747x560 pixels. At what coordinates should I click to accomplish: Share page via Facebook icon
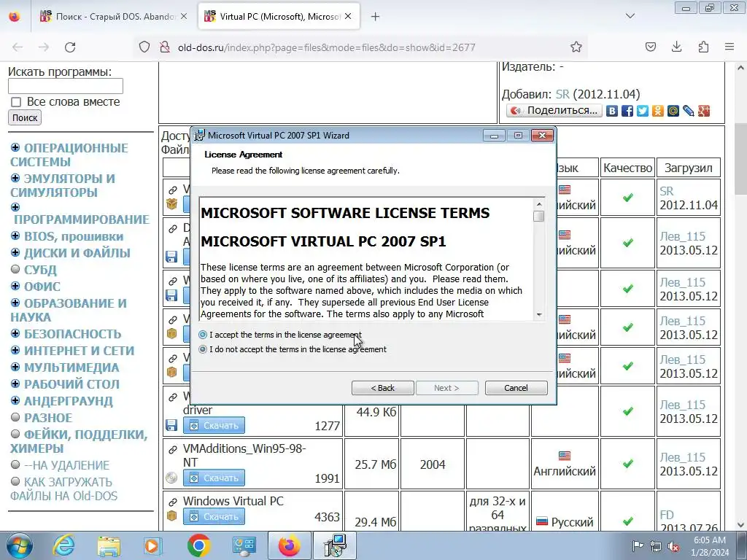(627, 111)
